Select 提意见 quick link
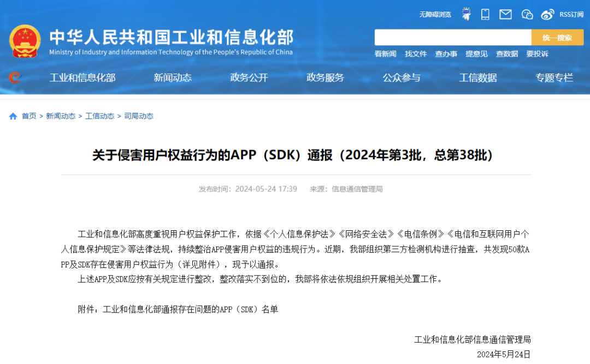590x364 pixels. pyautogui.click(x=476, y=54)
